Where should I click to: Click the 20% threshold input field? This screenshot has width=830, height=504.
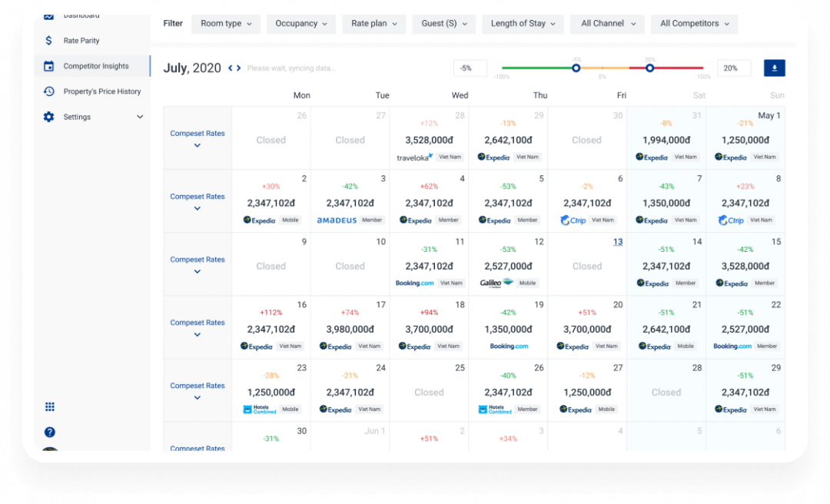[734, 68]
